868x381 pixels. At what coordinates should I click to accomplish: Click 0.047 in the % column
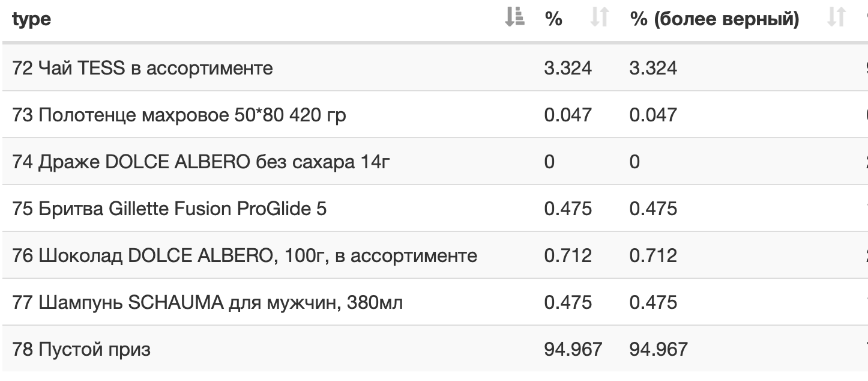pyautogui.click(x=568, y=115)
